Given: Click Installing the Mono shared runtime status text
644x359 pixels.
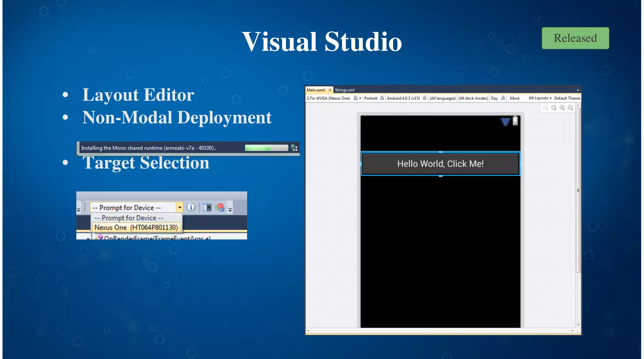Looking at the screenshot, I should 149,148.
